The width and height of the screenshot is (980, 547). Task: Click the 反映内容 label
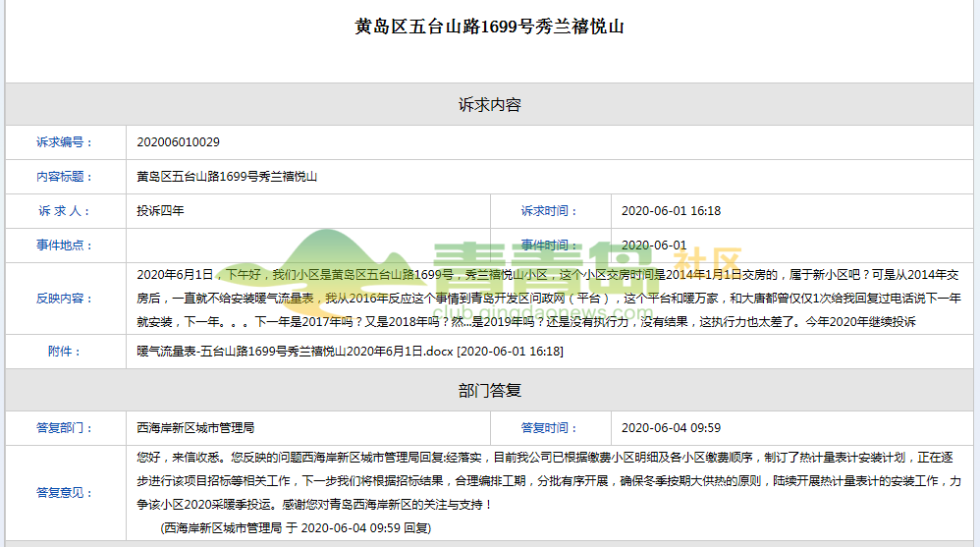click(x=65, y=299)
